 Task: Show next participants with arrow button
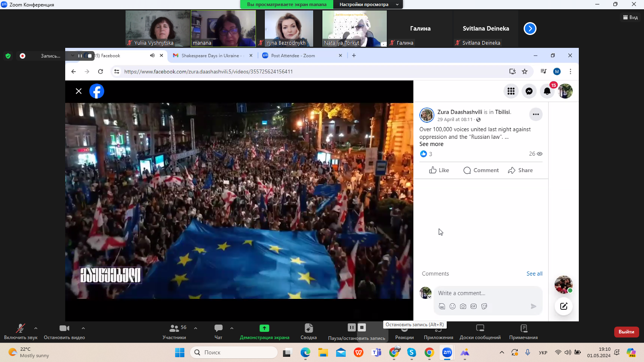coord(530,29)
